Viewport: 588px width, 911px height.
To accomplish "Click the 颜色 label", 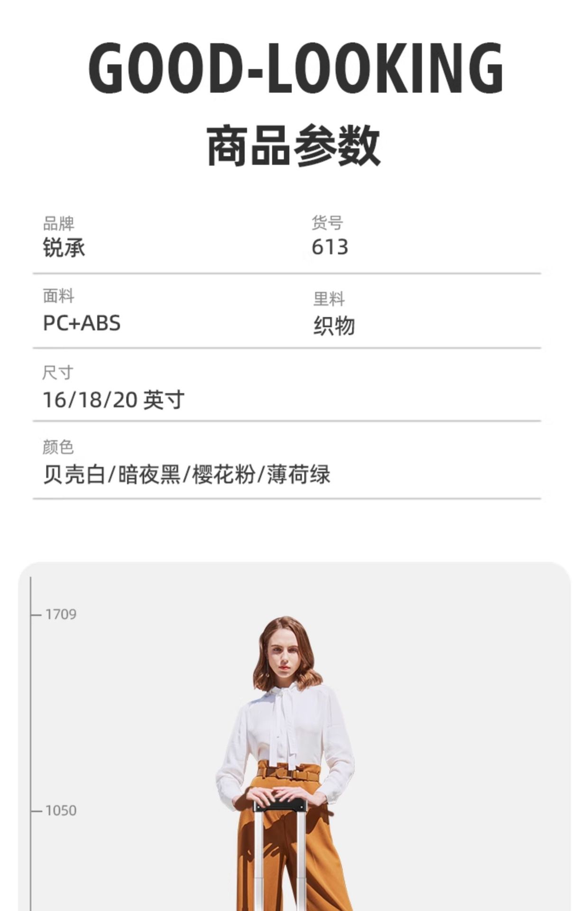I will pyautogui.click(x=58, y=446).
